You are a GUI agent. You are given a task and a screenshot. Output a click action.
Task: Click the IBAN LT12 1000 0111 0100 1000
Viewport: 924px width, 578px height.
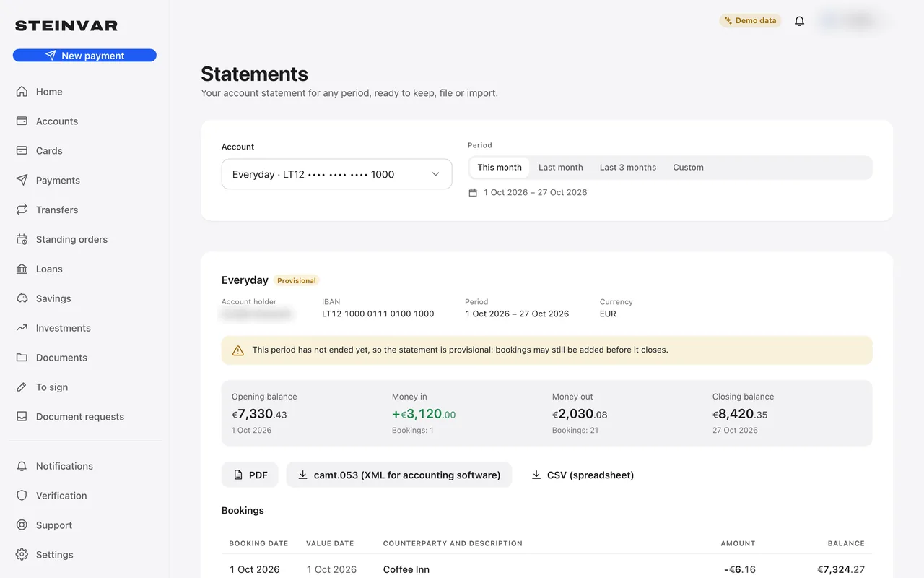pyautogui.click(x=378, y=314)
